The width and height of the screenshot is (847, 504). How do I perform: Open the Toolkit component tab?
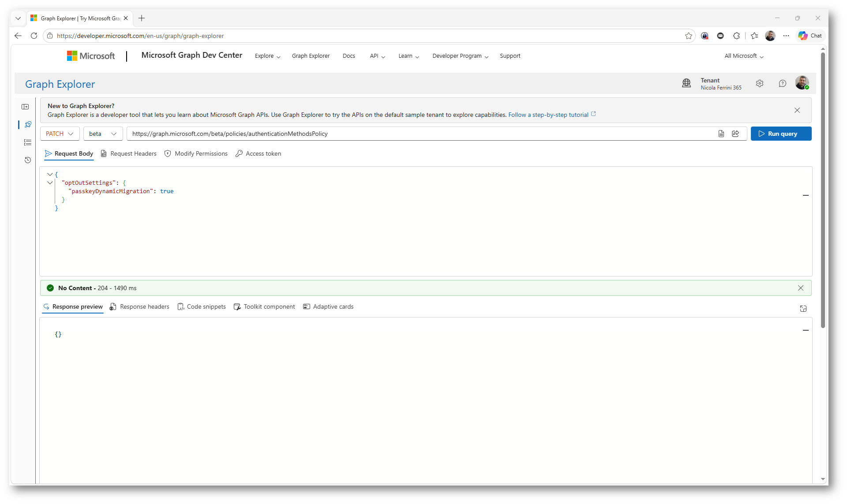tap(264, 307)
